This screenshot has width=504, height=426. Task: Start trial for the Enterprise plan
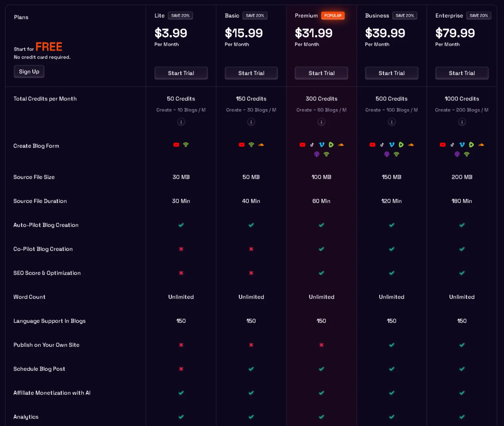[462, 73]
